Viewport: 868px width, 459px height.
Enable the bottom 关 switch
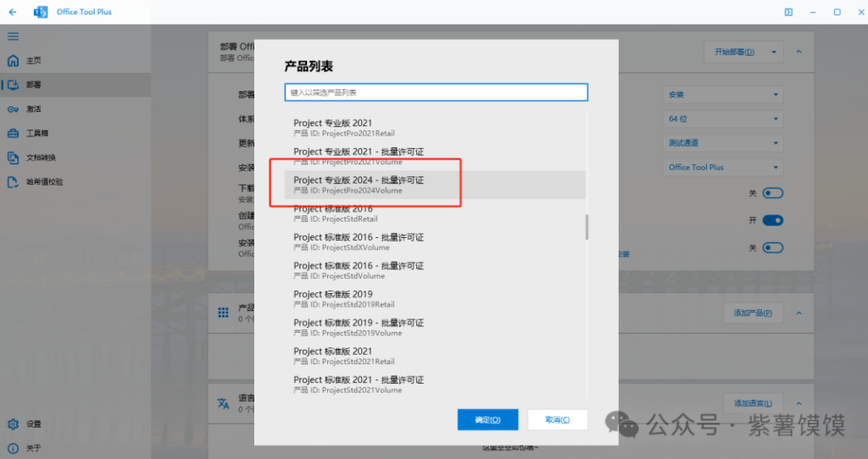click(x=772, y=248)
